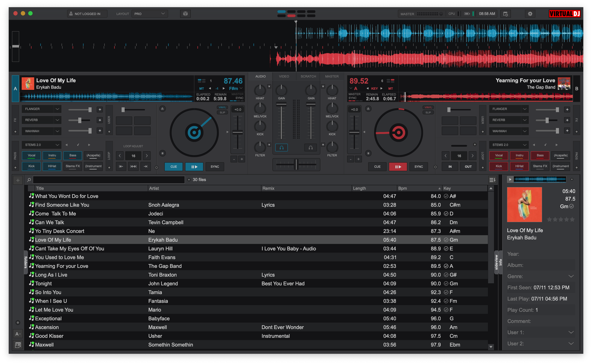
Task: Click loop in-out arrows icon deck A
Action: (x=133, y=166)
